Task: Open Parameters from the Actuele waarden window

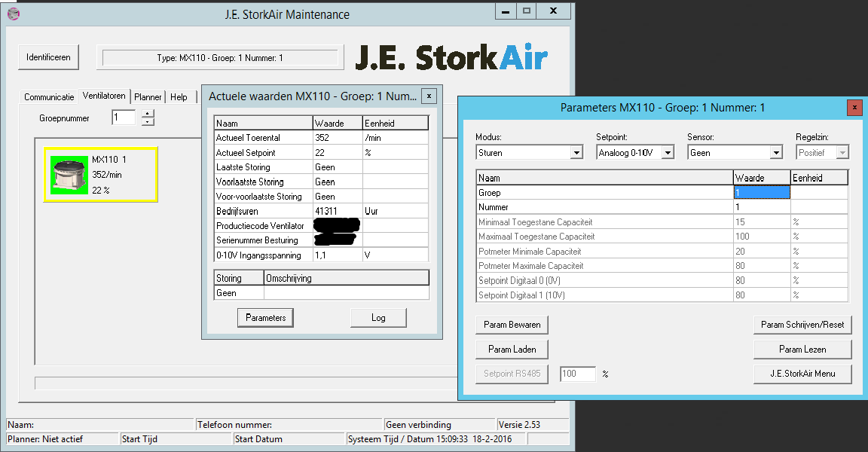Action: (x=266, y=318)
